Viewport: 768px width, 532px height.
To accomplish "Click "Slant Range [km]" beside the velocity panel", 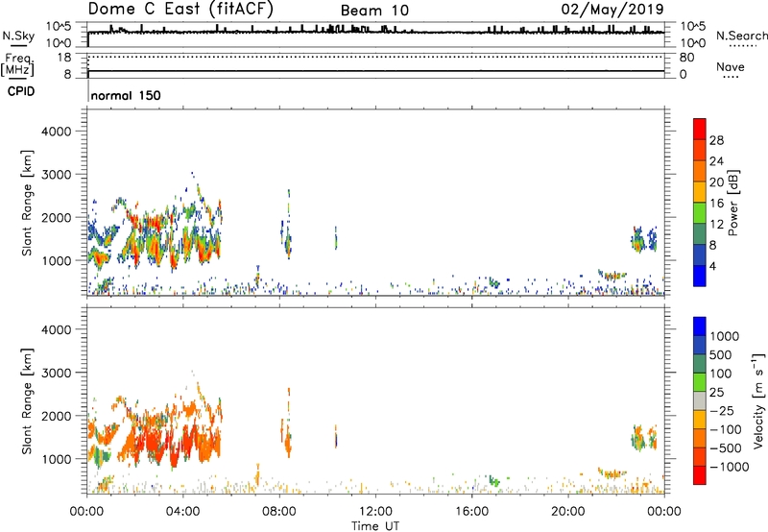I will pos(28,401).
